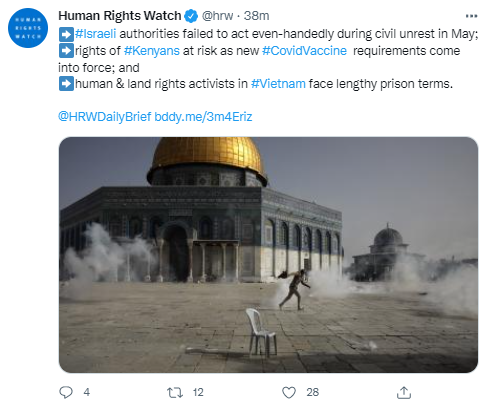Image resolution: width=491 pixels, height=405 pixels.
Task: Open the 38m timestamp permalink
Action: coord(256,16)
